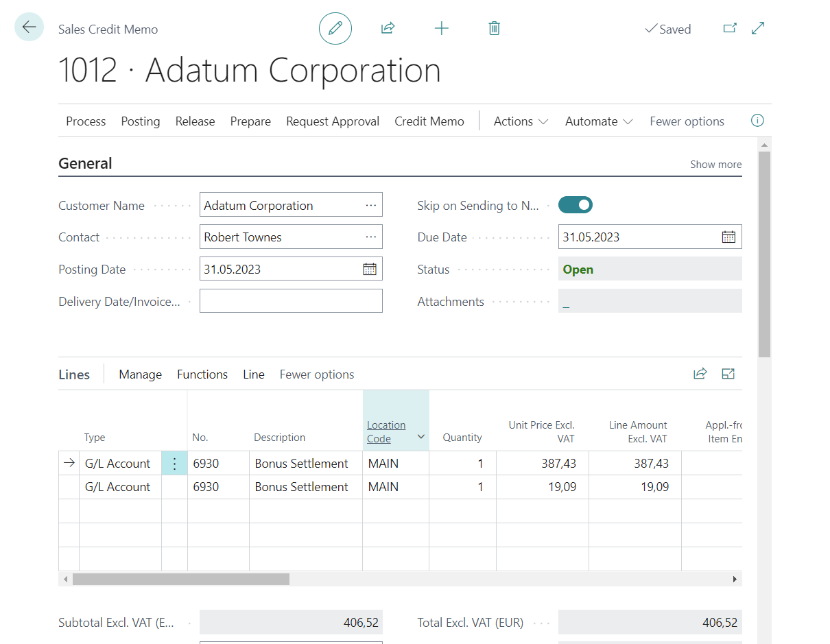Open Location Code column dropdown arrow
This screenshot has width=830, height=644.
(x=420, y=437)
